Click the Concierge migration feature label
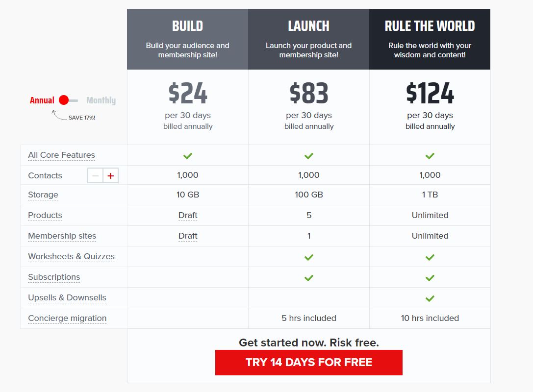Screen dimensions: 533x392 click(x=67, y=318)
